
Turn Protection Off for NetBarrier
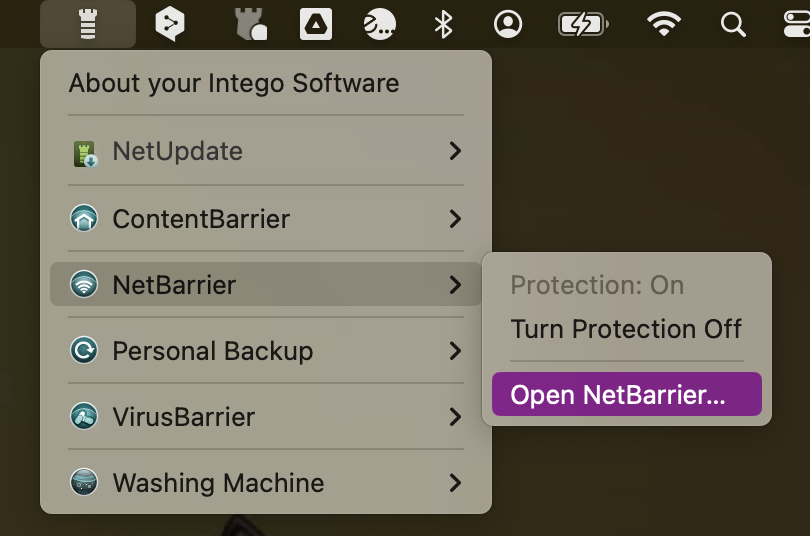coord(627,329)
